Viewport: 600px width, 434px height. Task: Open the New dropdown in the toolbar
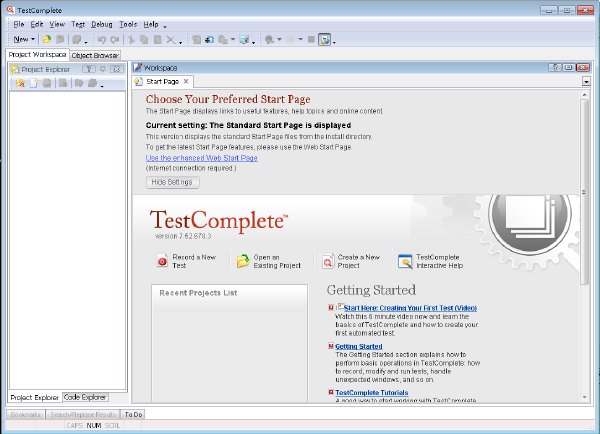click(24, 39)
